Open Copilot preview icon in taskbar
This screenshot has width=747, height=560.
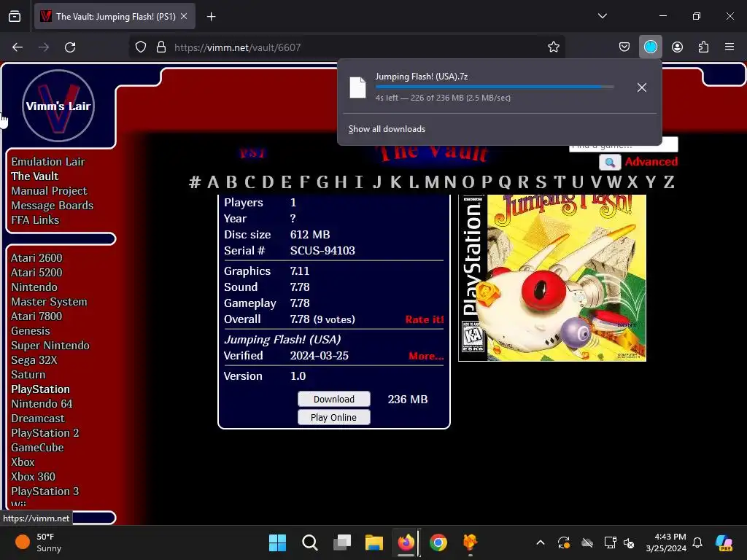pyautogui.click(x=724, y=542)
